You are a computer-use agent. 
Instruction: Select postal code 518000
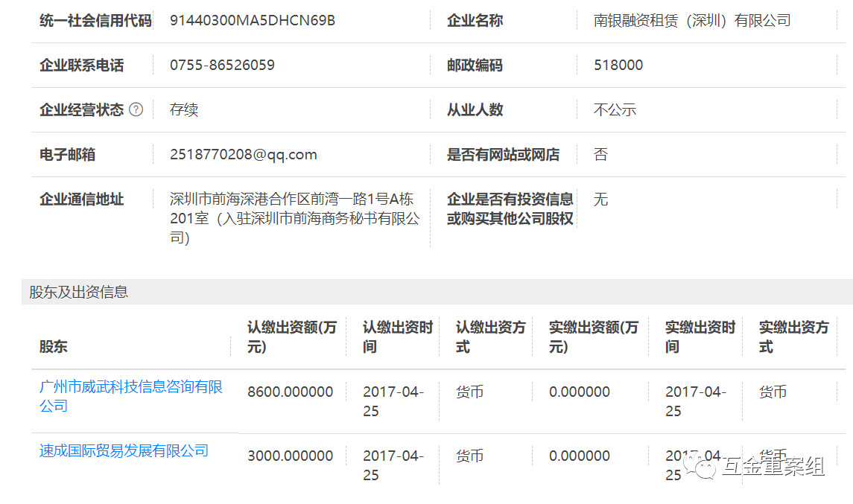618,66
